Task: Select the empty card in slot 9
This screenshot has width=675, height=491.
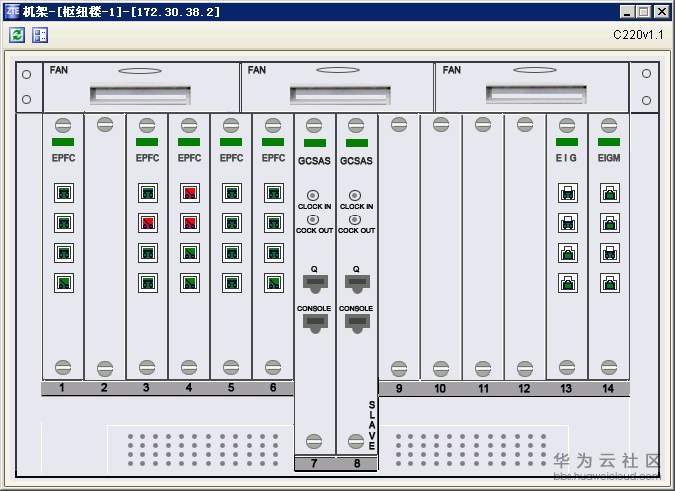Action: tap(399, 247)
